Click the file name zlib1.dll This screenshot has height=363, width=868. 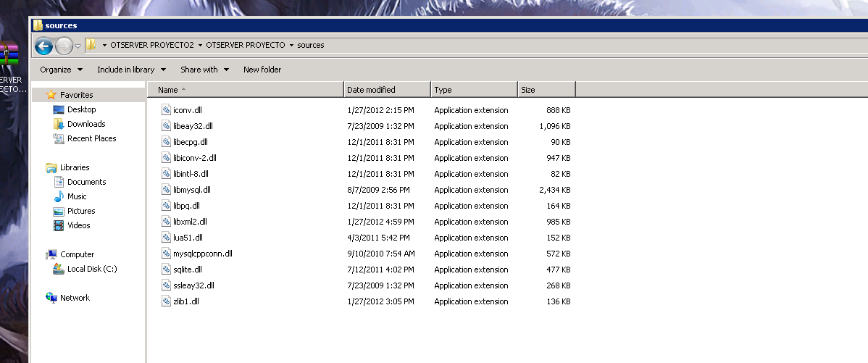pos(186,301)
